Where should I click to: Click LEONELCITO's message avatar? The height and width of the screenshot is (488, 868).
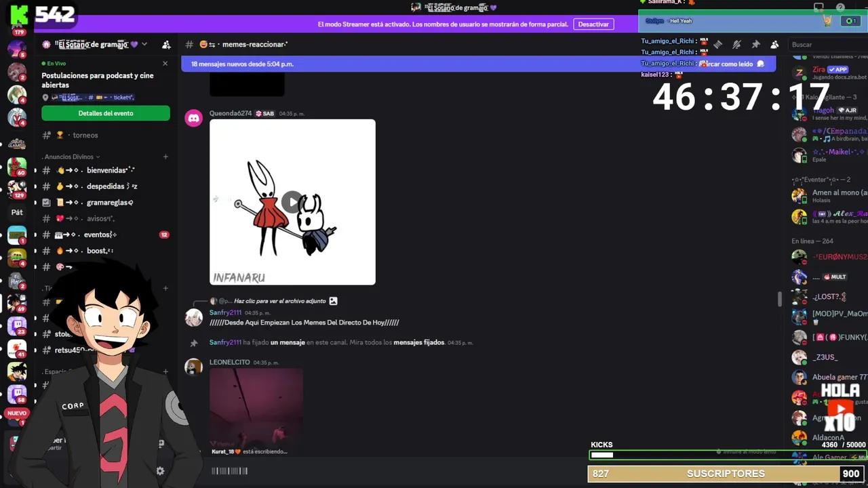pos(194,367)
